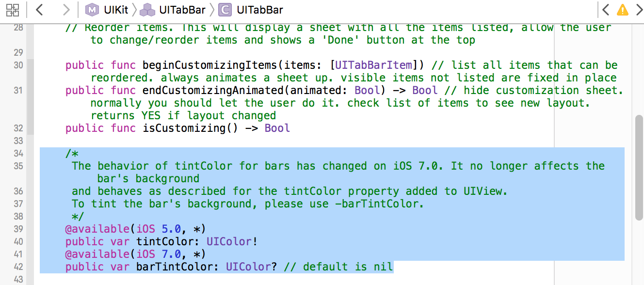The height and width of the screenshot is (285, 644).
Task: Go forward using the right arrow
Action: [66, 10]
